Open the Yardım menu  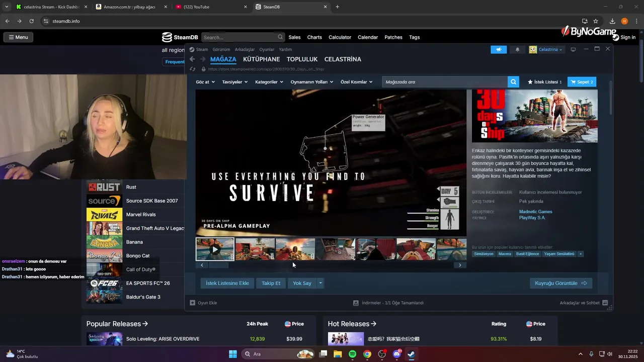[x=285, y=49]
